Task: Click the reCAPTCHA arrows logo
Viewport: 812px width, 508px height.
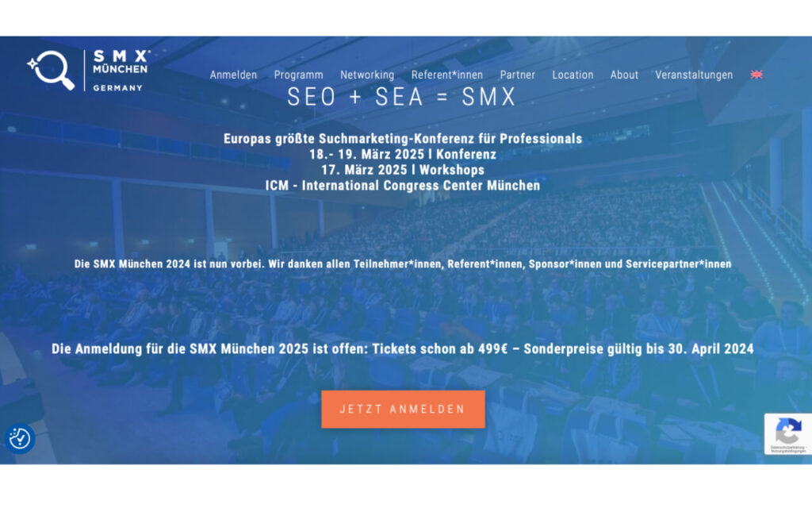Action: coord(787,431)
